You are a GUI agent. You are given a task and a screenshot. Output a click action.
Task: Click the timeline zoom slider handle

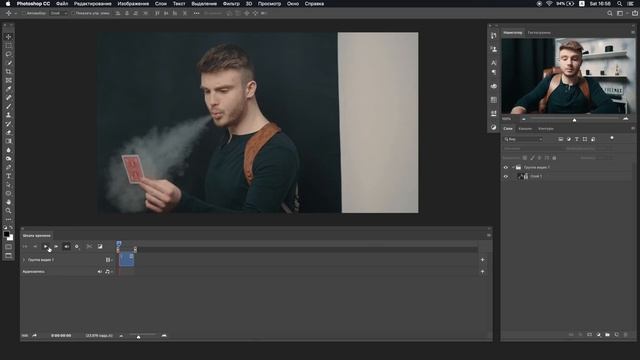point(138,337)
